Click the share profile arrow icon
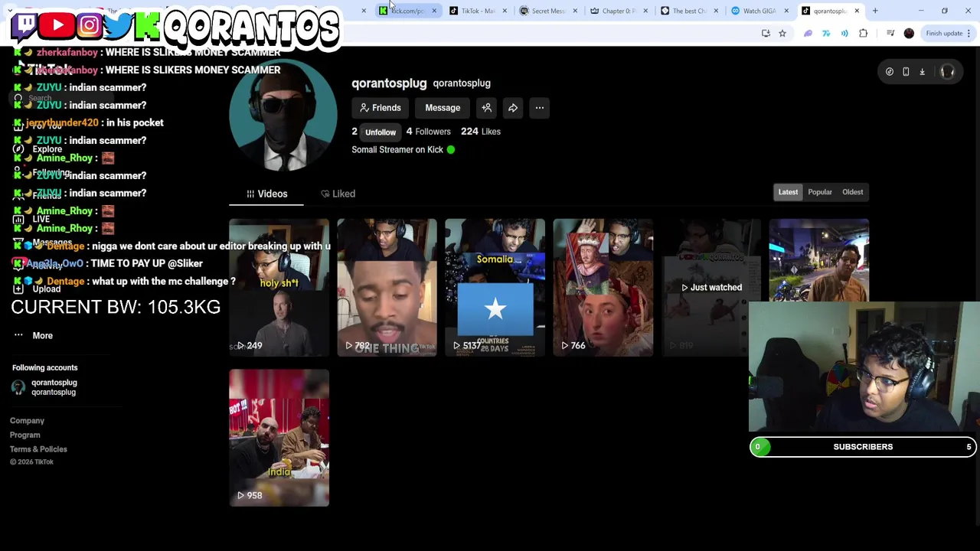 513,108
